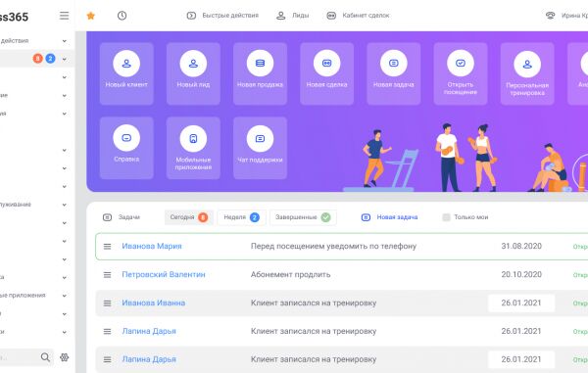This screenshot has width=588, height=373.
Task: Expand the 'действия' sidebar section chevron
Action: pos(65,41)
